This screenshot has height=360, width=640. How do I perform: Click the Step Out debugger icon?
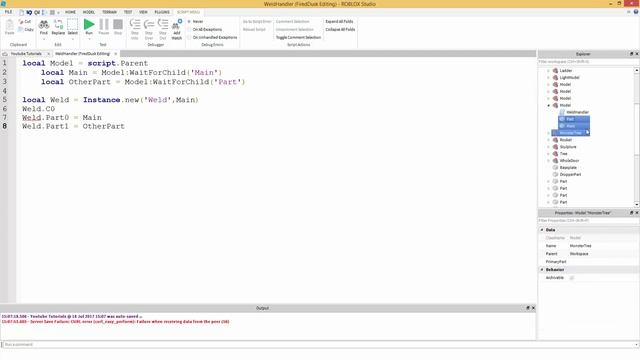(163, 24)
